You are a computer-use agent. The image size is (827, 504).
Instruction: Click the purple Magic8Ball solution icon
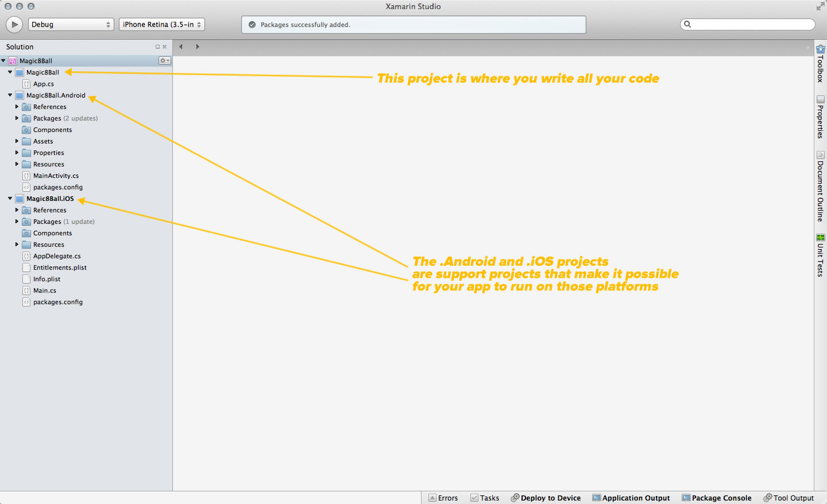(x=13, y=61)
